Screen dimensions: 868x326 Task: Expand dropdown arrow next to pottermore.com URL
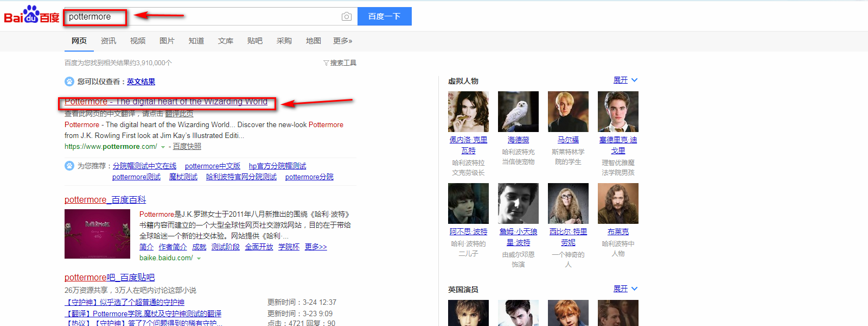(163, 147)
